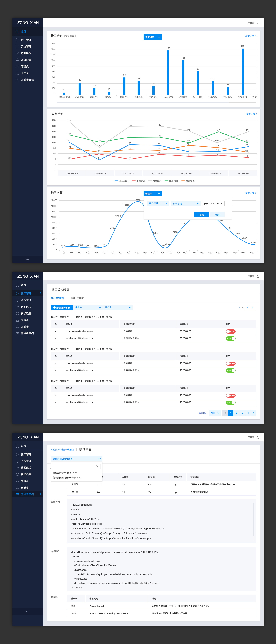Click the 开发者 icon in the 接口详情 screen sidebar
276x644 pixels.
[x=17, y=487]
